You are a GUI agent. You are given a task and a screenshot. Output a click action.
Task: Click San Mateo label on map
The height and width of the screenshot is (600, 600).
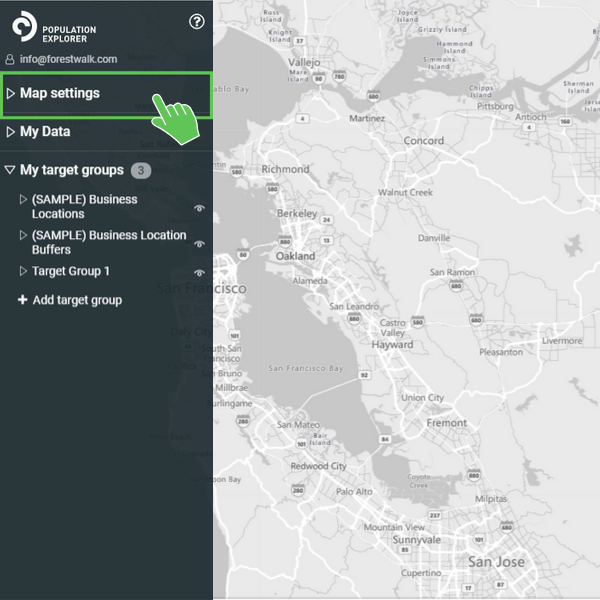[x=298, y=425]
